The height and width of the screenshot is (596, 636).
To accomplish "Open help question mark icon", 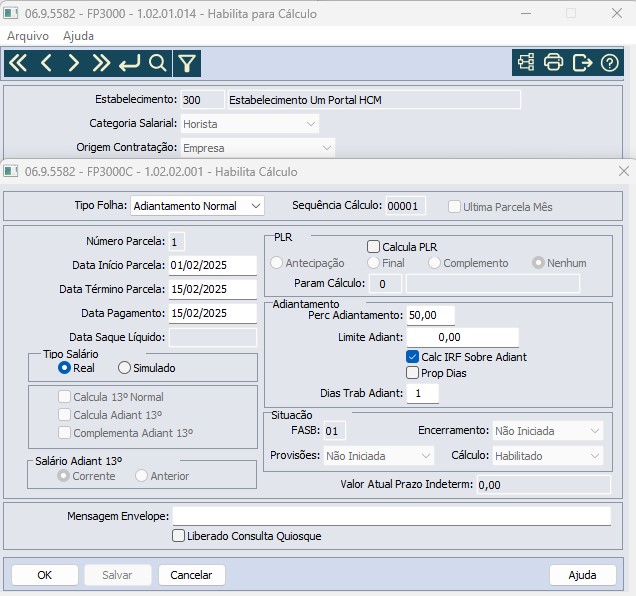I will coord(610,62).
